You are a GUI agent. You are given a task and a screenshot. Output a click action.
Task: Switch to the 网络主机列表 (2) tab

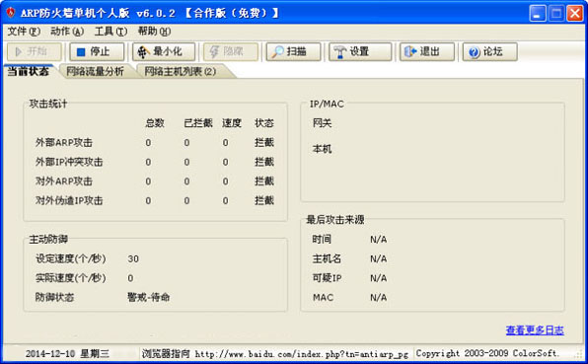point(181,71)
